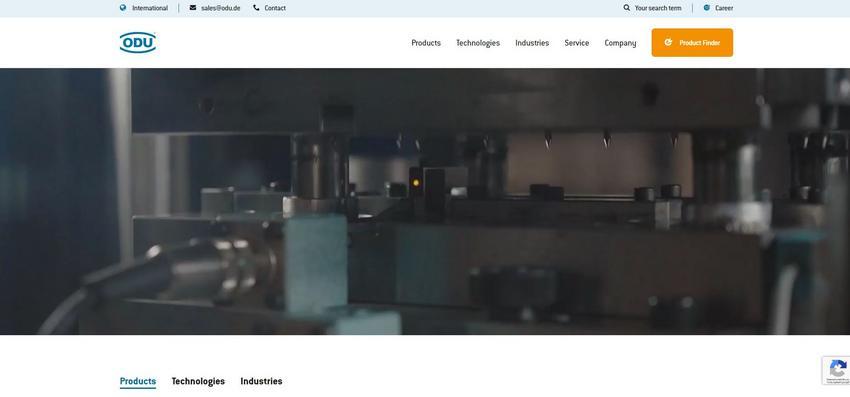Open the International region selector
Image resolution: width=850 pixels, height=397 pixels.
point(150,8)
